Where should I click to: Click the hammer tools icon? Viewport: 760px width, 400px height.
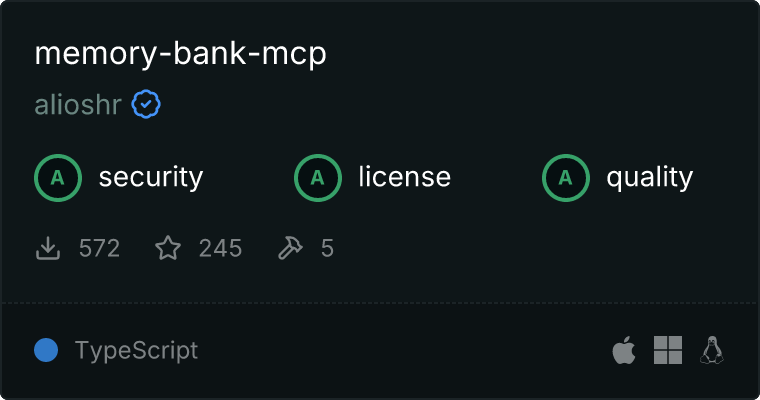click(290, 248)
